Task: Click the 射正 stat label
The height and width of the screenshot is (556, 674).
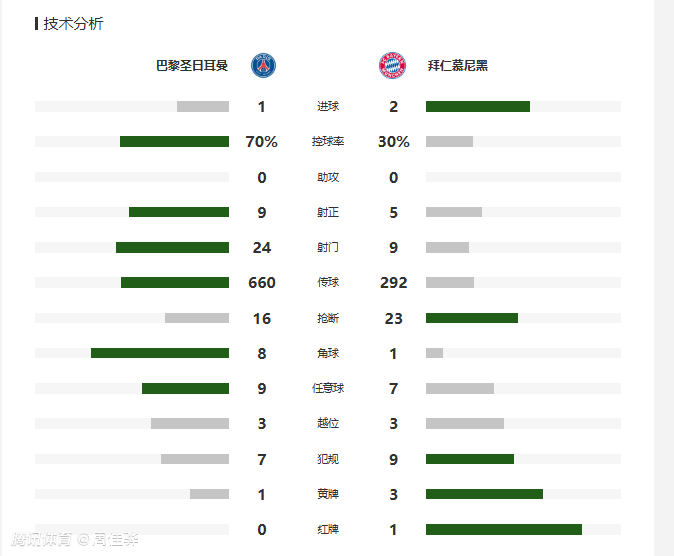Action: 328,212
